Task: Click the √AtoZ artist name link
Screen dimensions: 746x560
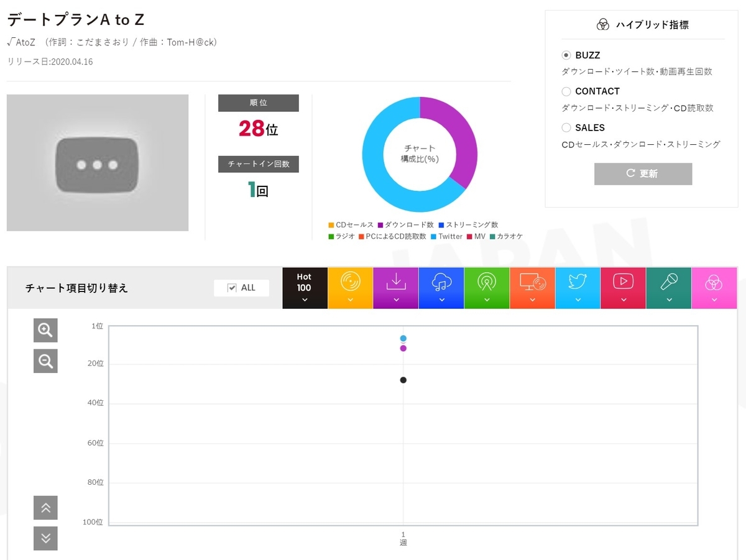Action: pyautogui.click(x=21, y=42)
